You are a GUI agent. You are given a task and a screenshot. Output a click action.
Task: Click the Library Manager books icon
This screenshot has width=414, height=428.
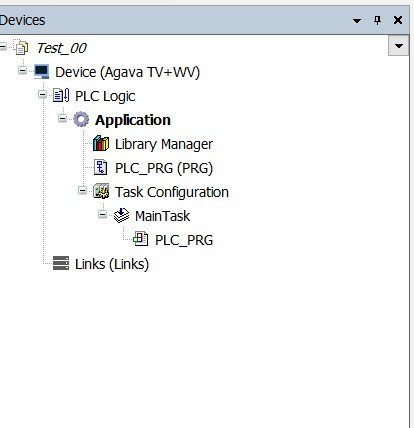pos(101,144)
